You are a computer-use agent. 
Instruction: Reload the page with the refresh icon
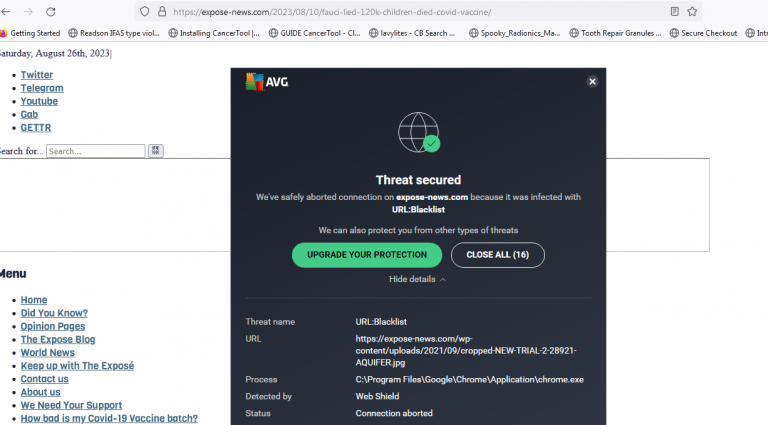pyautogui.click(x=56, y=11)
